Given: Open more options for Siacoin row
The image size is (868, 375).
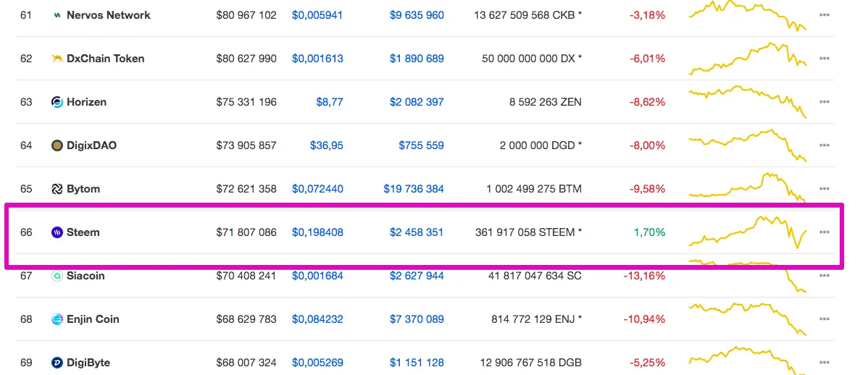Looking at the screenshot, I should coord(825,275).
